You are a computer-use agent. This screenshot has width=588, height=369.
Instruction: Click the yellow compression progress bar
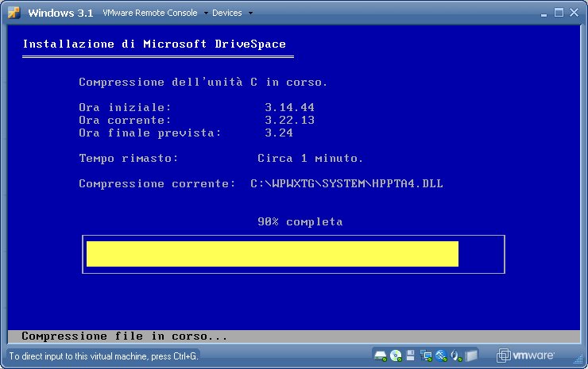(x=272, y=254)
